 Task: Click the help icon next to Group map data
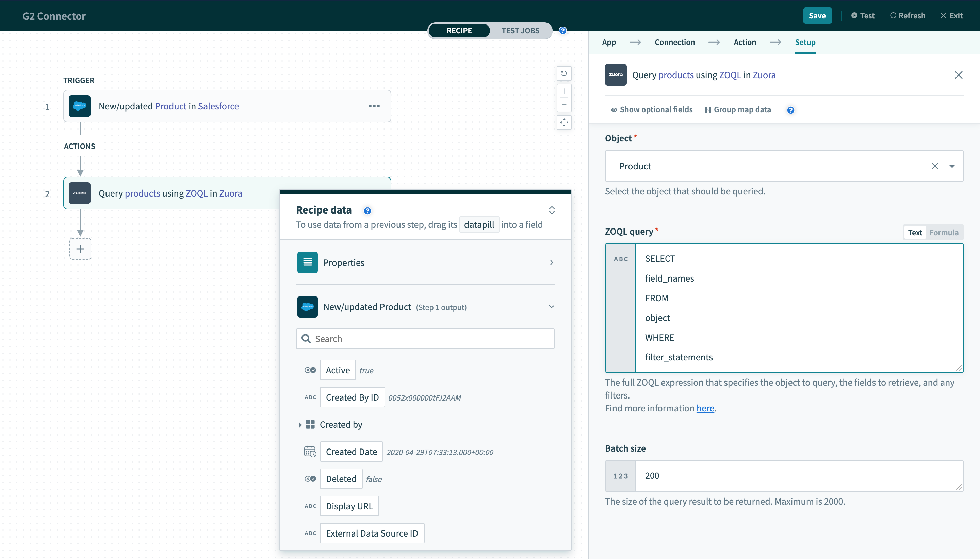click(791, 109)
